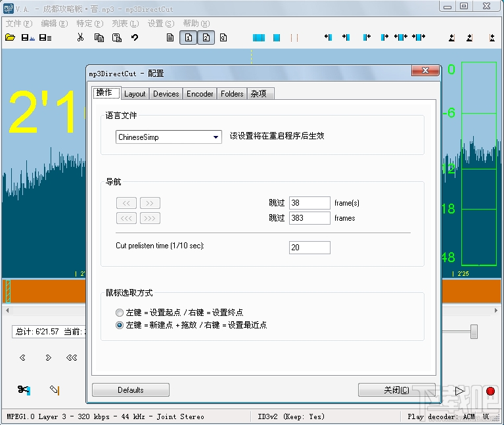Copy selection via the toolbar copy icon
The image size is (504, 425).
(x=99, y=37)
